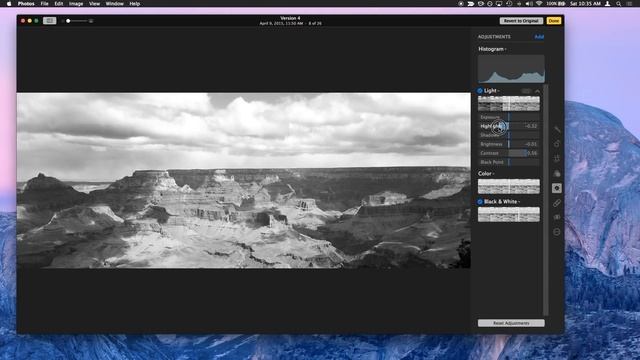Viewport: 640px width, 360px height.
Task: Select the Crop tool icon
Action: (557, 159)
